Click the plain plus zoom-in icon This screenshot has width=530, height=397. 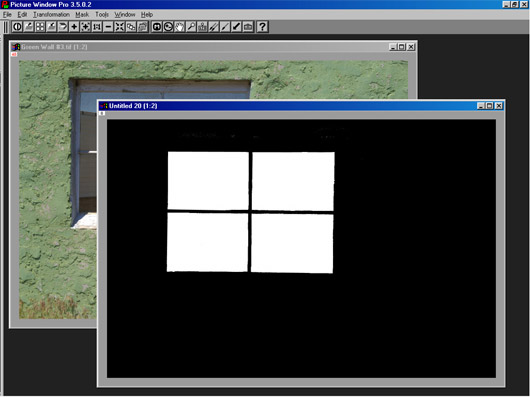(x=74, y=27)
